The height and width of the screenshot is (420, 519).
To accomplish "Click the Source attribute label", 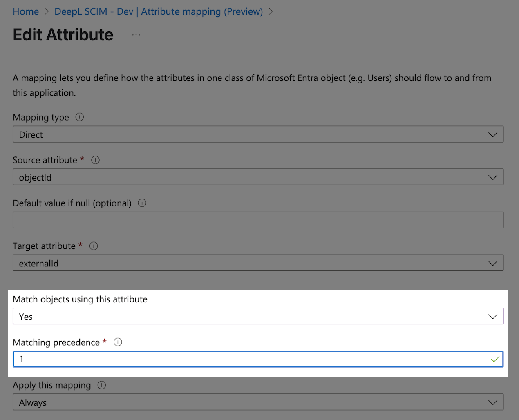I will (45, 160).
